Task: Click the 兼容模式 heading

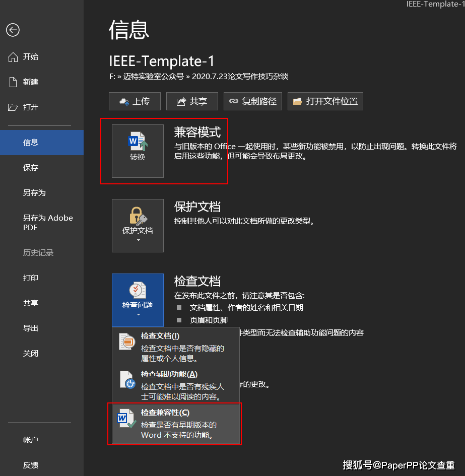Action: [x=197, y=132]
